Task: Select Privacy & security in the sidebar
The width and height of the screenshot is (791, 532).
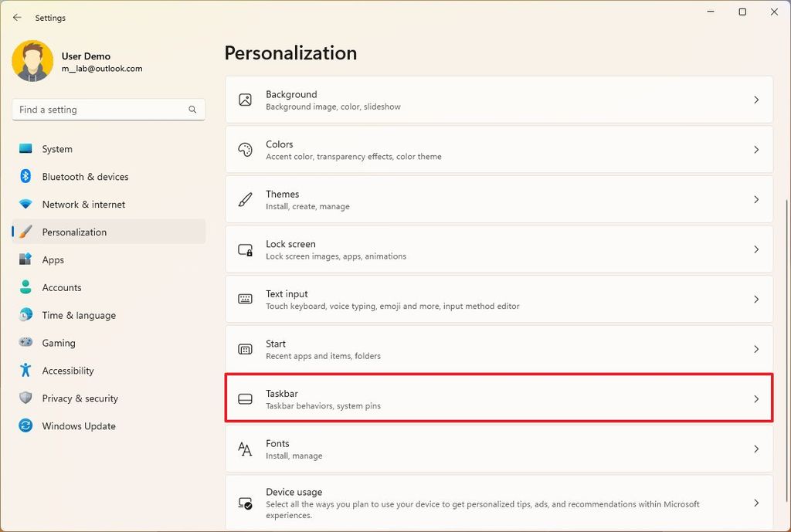Action: click(x=78, y=398)
